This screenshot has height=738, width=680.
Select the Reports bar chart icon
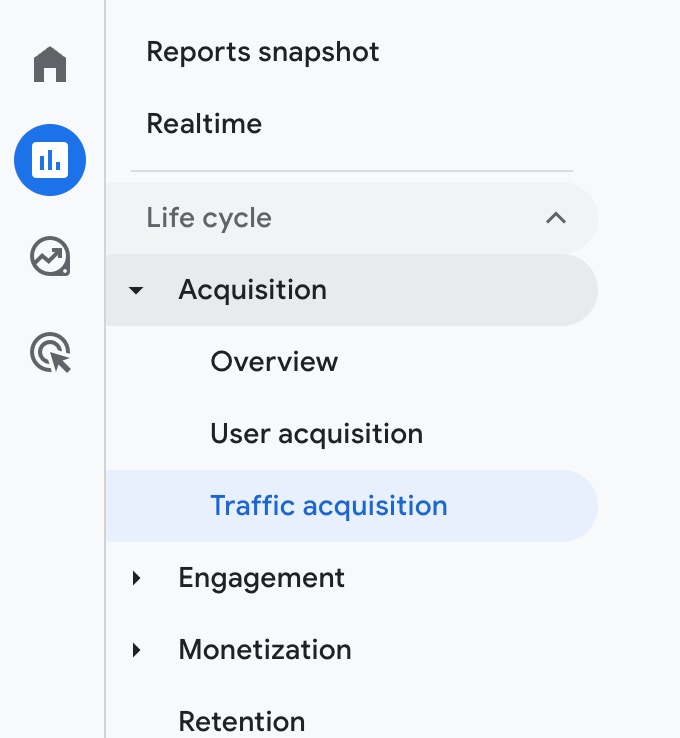50,160
